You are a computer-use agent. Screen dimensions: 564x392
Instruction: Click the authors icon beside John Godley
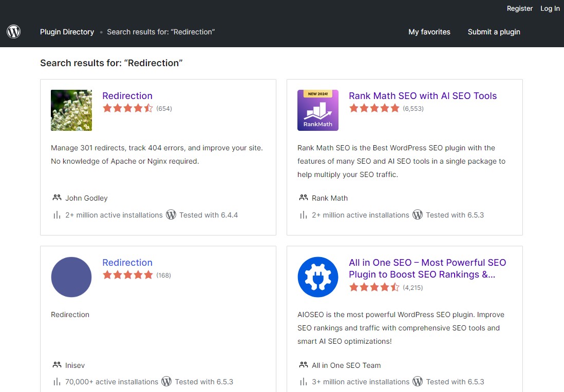[x=57, y=198]
